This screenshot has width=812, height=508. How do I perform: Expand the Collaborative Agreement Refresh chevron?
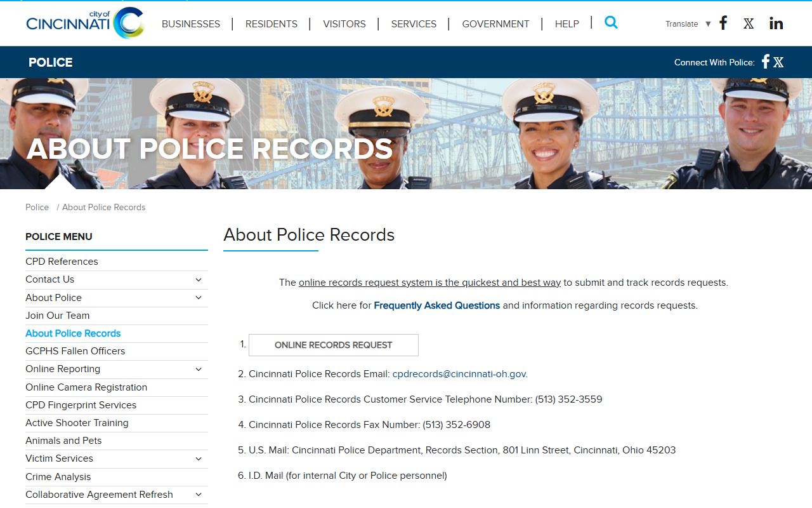(199, 495)
